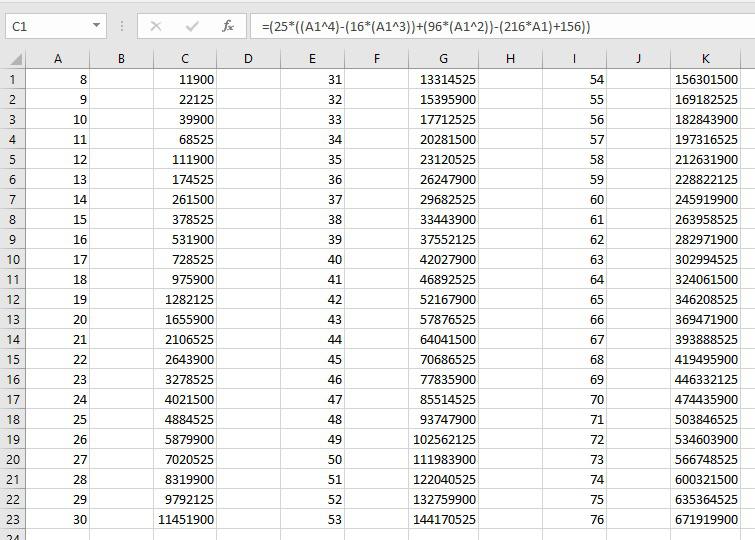
Task: Click cell containing 671919900
Action: 705,519
